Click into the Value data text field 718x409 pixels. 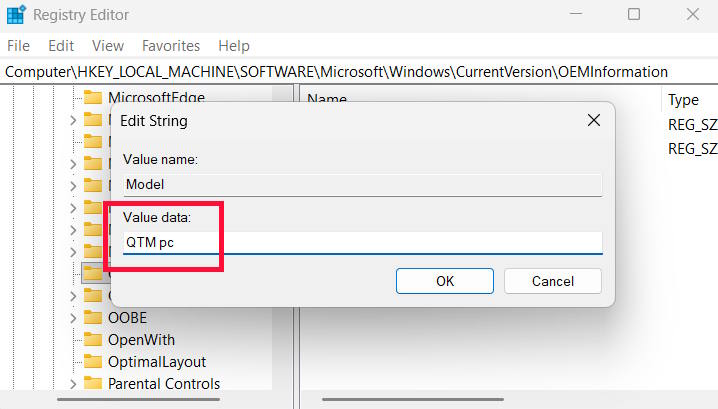point(362,243)
